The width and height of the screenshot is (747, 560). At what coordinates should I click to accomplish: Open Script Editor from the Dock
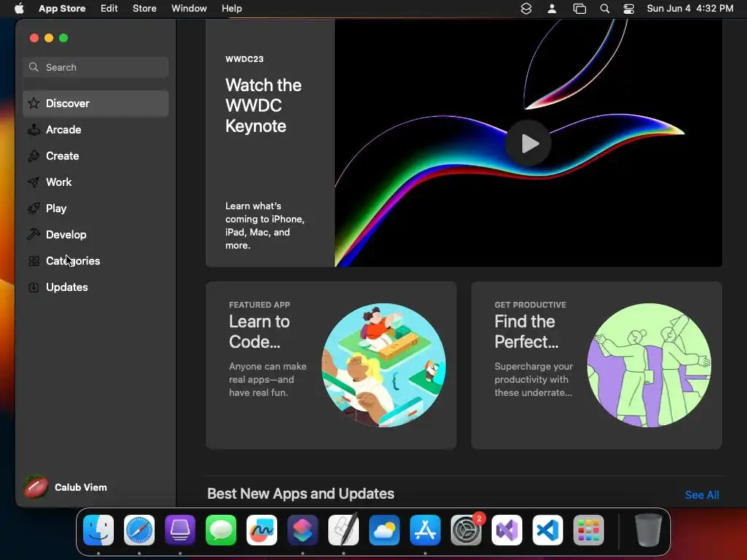pyautogui.click(x=344, y=530)
